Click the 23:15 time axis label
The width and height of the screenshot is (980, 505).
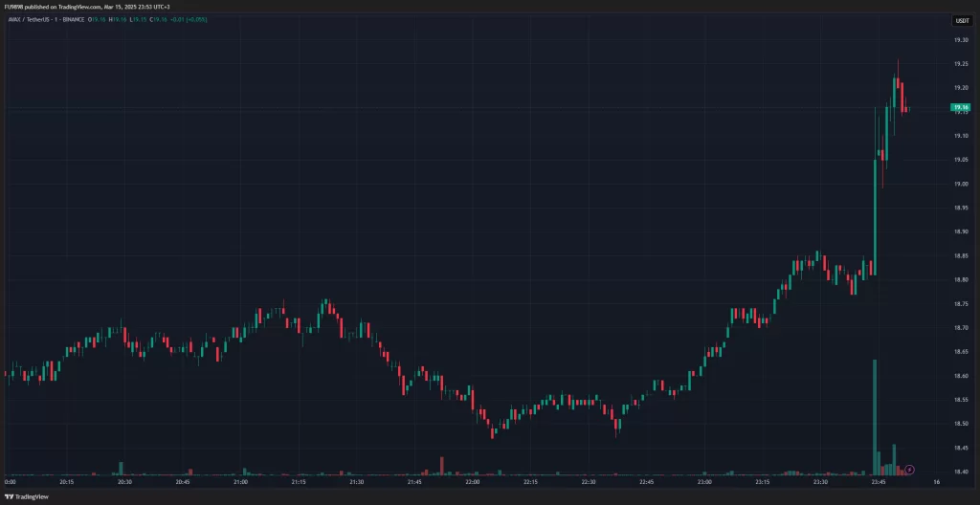pyautogui.click(x=763, y=483)
